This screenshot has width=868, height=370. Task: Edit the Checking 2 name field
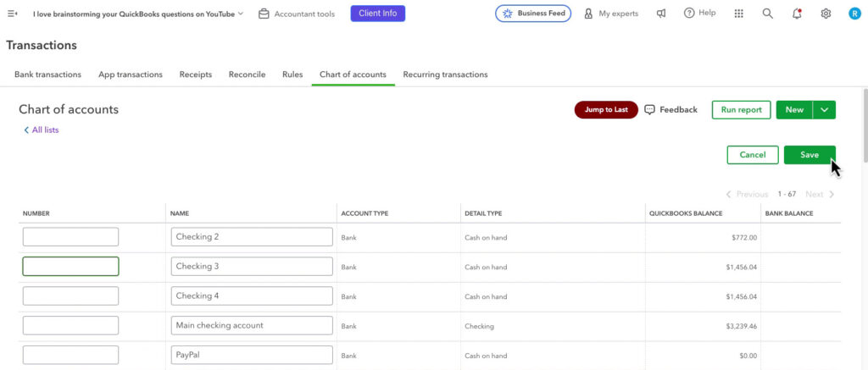click(x=252, y=237)
